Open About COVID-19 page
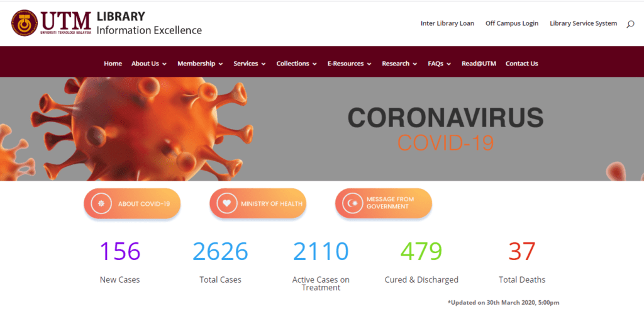The width and height of the screenshot is (644, 311). pos(132,203)
